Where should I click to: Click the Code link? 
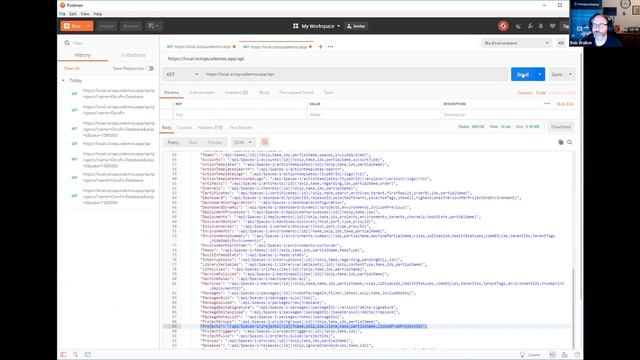(541, 93)
